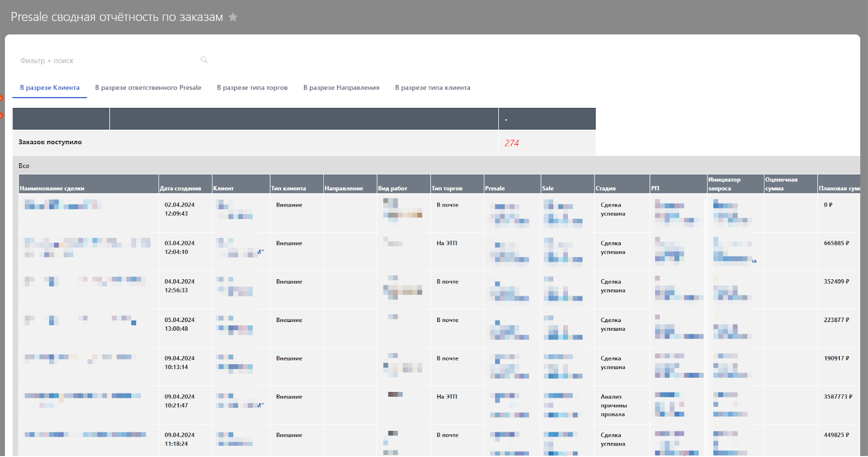Click the 'Инициатор запроса' column header
This screenshot has height=457, width=868.
tap(724, 184)
